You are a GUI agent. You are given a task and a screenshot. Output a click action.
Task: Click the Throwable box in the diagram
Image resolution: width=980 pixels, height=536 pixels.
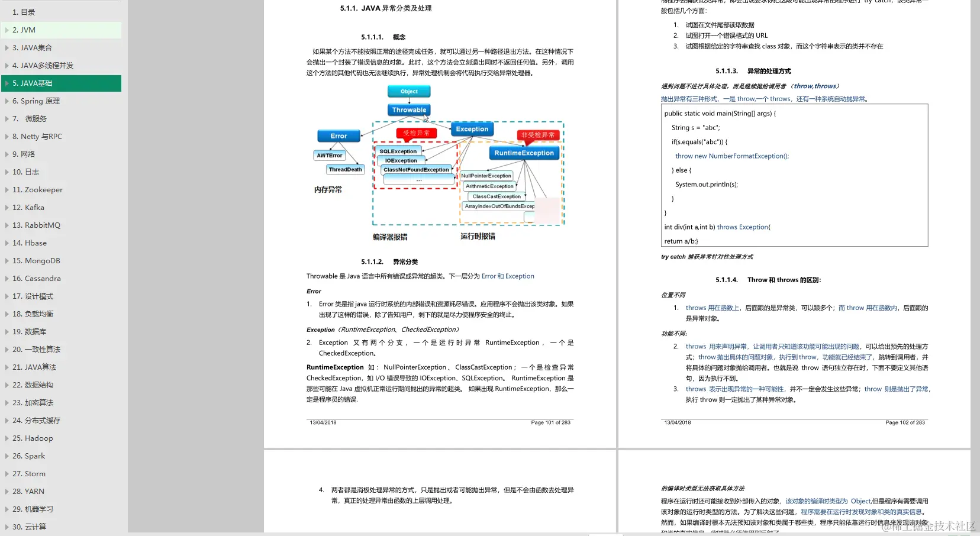pyautogui.click(x=409, y=110)
